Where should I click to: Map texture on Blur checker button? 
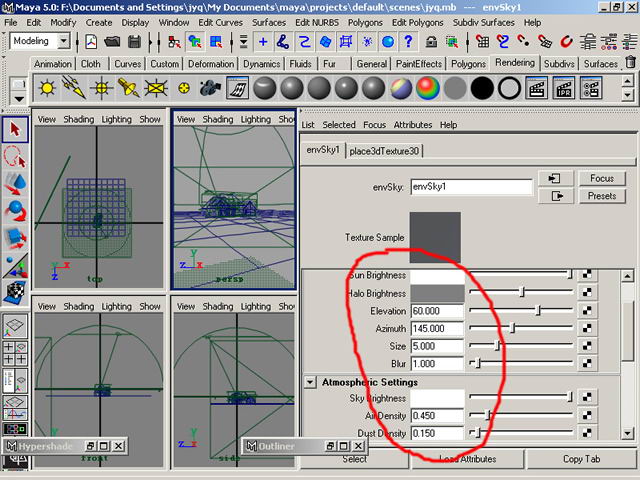[x=587, y=363]
